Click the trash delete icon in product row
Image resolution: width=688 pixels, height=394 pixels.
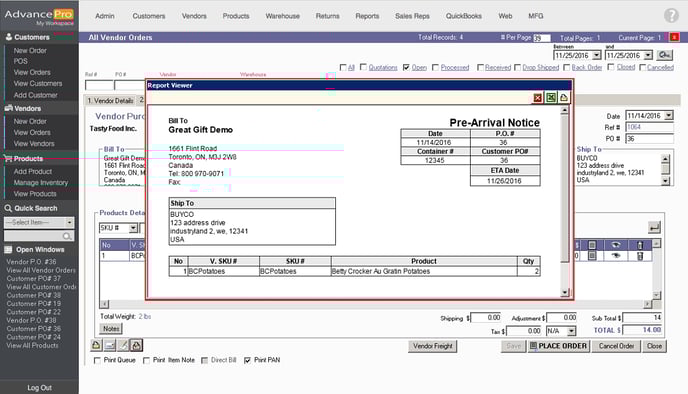tap(640, 256)
